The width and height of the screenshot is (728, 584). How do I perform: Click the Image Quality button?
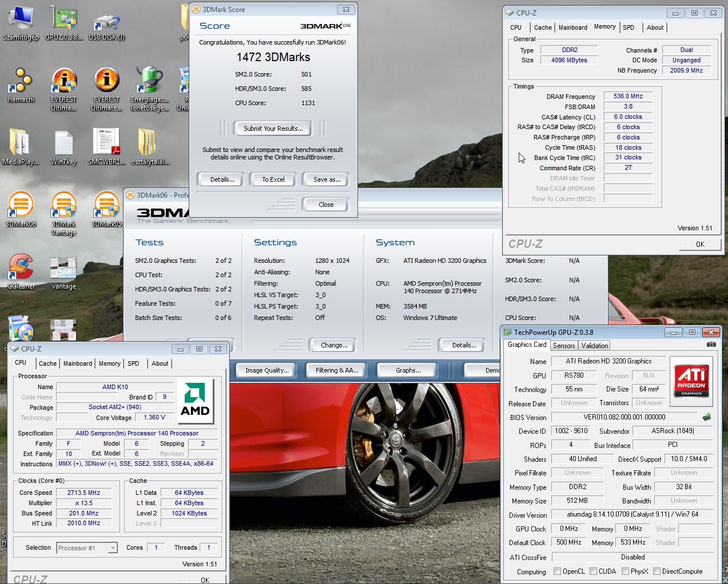(x=266, y=370)
